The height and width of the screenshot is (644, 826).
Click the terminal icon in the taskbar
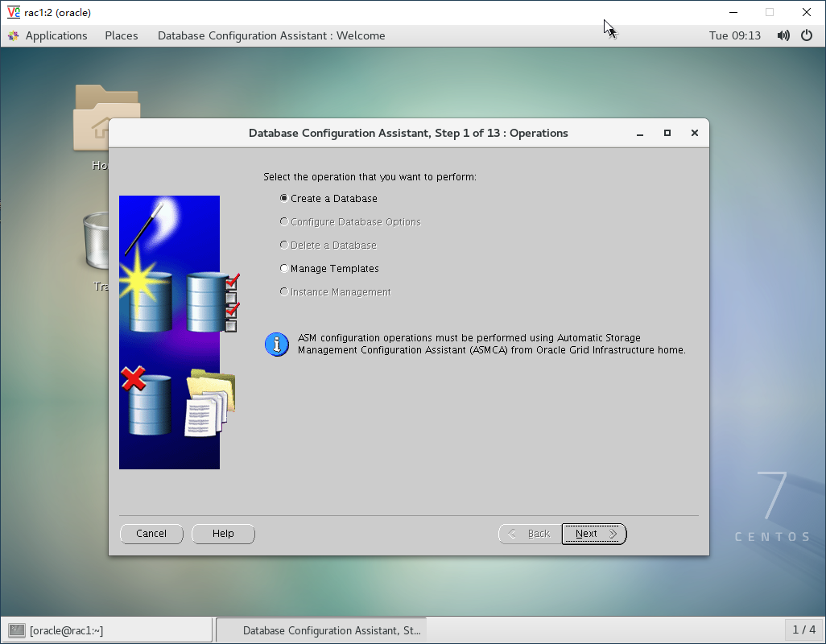[17, 630]
